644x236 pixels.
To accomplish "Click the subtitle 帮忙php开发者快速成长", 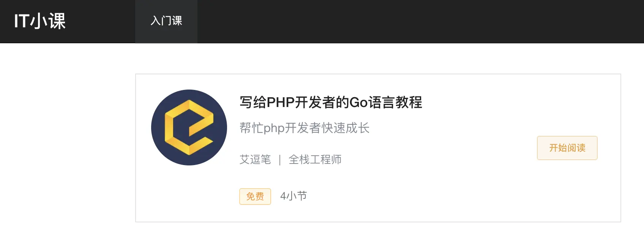I will tap(305, 128).
